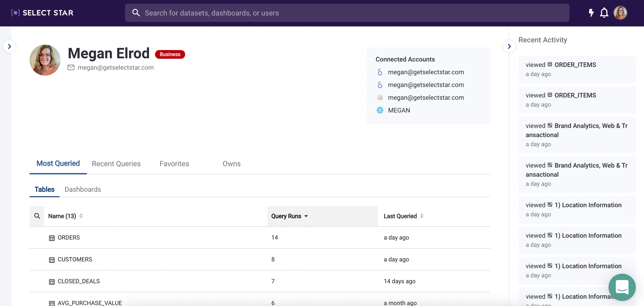Collapse the Recent Activity panel chevron
This screenshot has height=306, width=644.
click(x=509, y=46)
